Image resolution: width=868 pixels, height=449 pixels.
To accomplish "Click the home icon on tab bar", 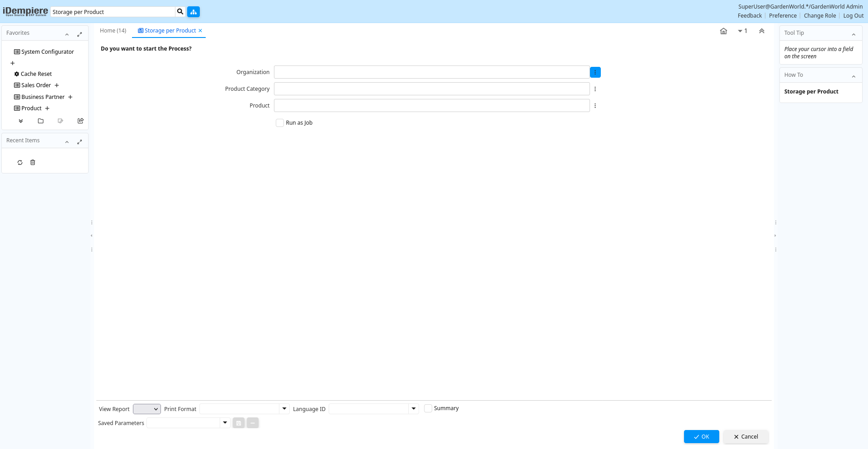I will 723,31.
